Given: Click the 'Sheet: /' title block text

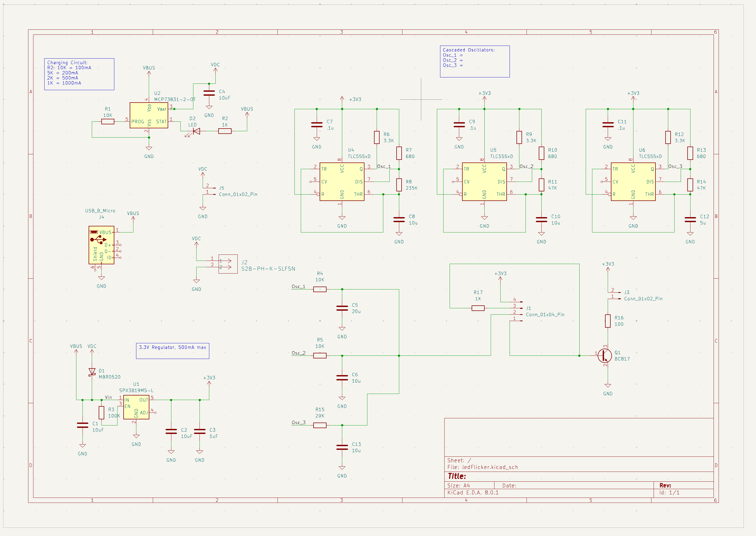Looking at the screenshot, I should pos(459,460).
